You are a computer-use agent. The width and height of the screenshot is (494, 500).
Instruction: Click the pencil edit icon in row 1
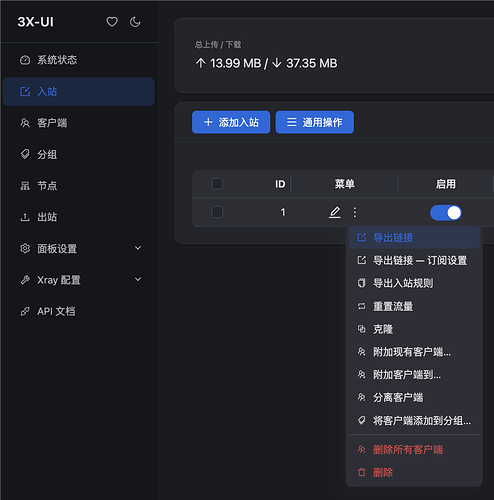(x=335, y=212)
